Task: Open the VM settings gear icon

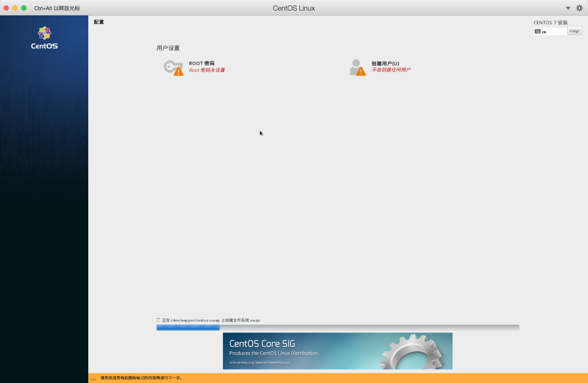Action: (579, 8)
